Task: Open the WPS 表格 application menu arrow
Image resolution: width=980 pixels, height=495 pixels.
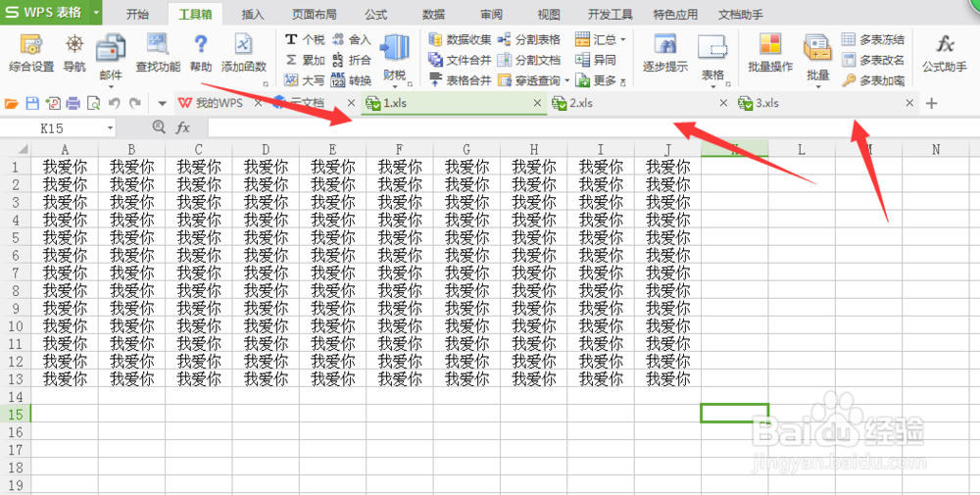Action: tap(95, 13)
